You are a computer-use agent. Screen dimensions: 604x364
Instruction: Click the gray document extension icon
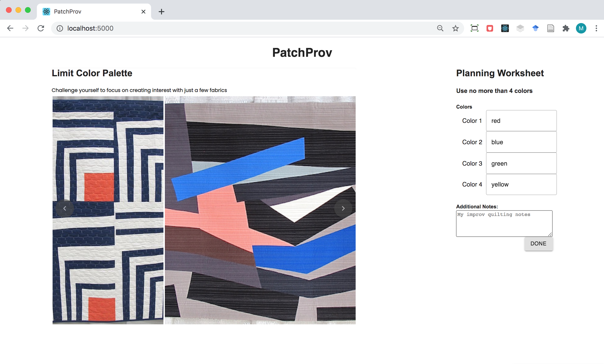550,29
